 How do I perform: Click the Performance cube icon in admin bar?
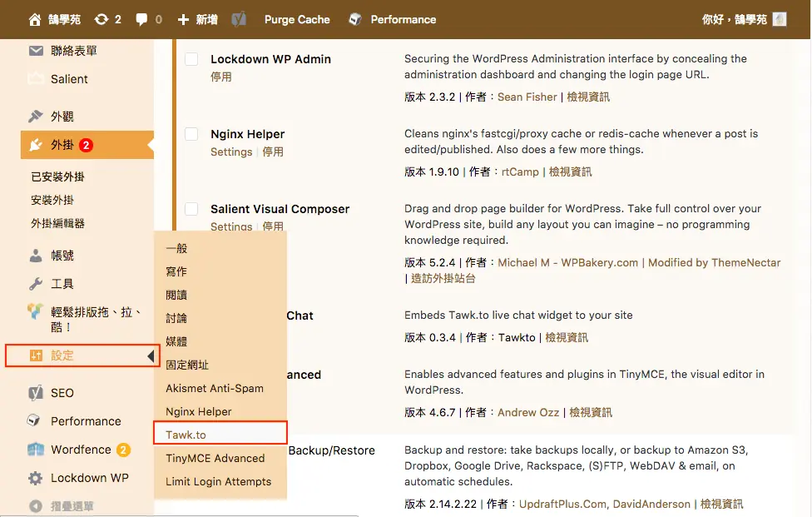(x=355, y=20)
